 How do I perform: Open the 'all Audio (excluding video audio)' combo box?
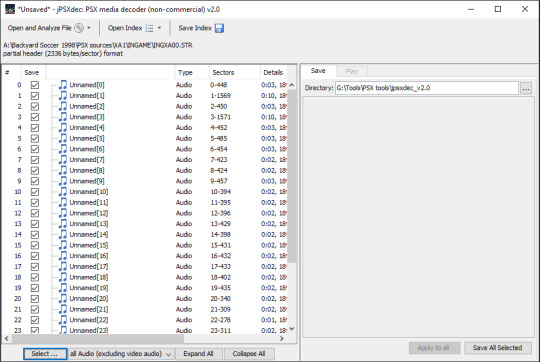pos(121,354)
